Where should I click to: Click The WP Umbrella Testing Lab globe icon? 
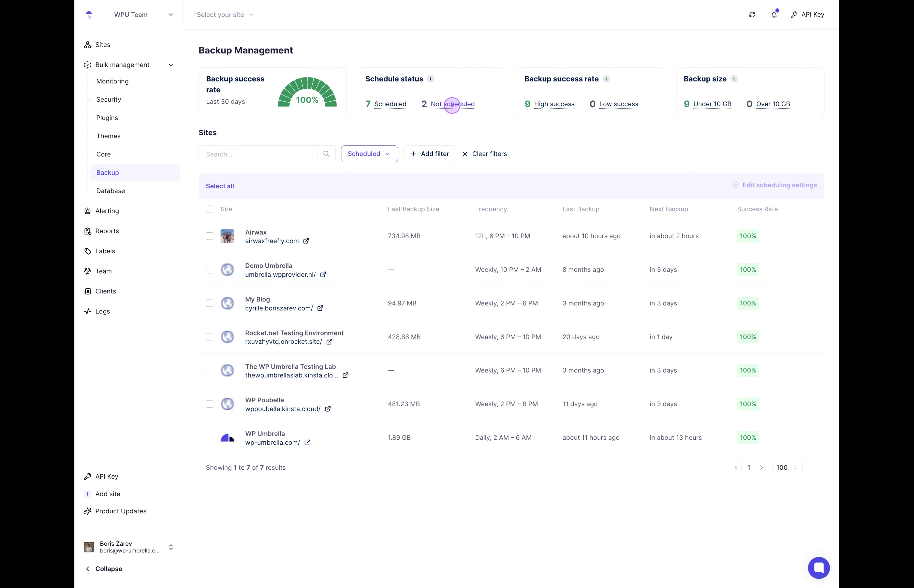click(x=227, y=370)
